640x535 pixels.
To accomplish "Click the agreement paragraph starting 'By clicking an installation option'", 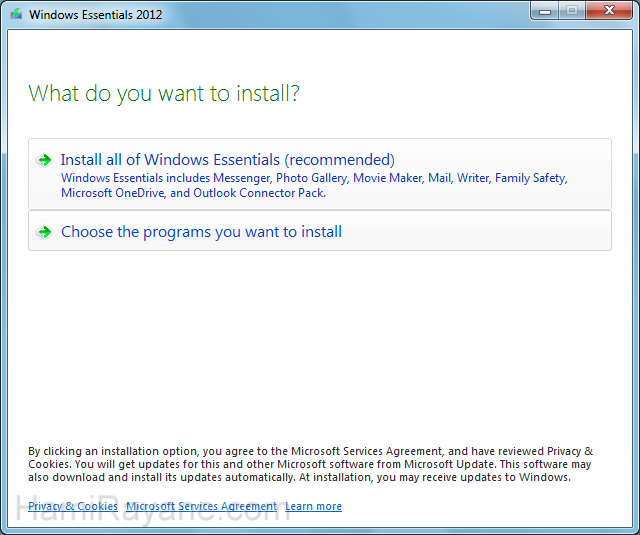I will pyautogui.click(x=311, y=464).
